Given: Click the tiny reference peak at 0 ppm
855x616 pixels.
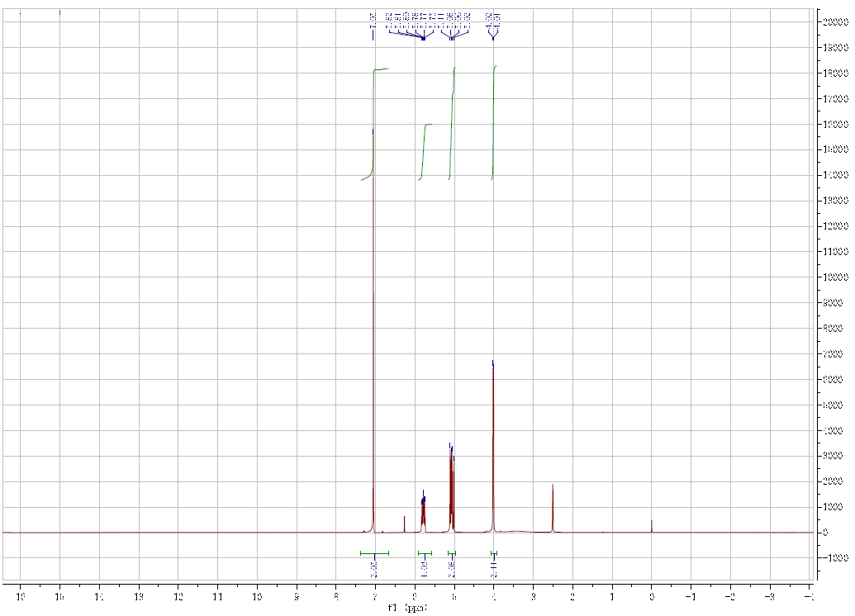Looking at the screenshot, I should point(652,526).
